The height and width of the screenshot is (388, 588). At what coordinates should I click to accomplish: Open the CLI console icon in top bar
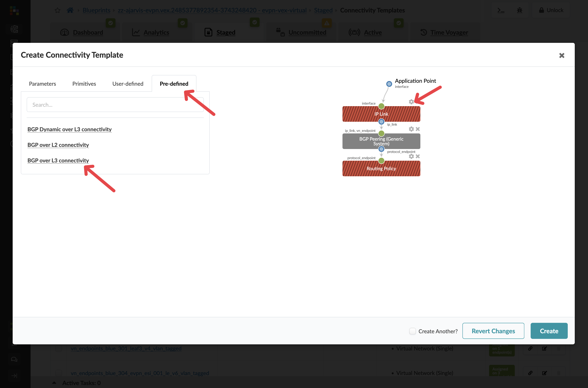501,10
